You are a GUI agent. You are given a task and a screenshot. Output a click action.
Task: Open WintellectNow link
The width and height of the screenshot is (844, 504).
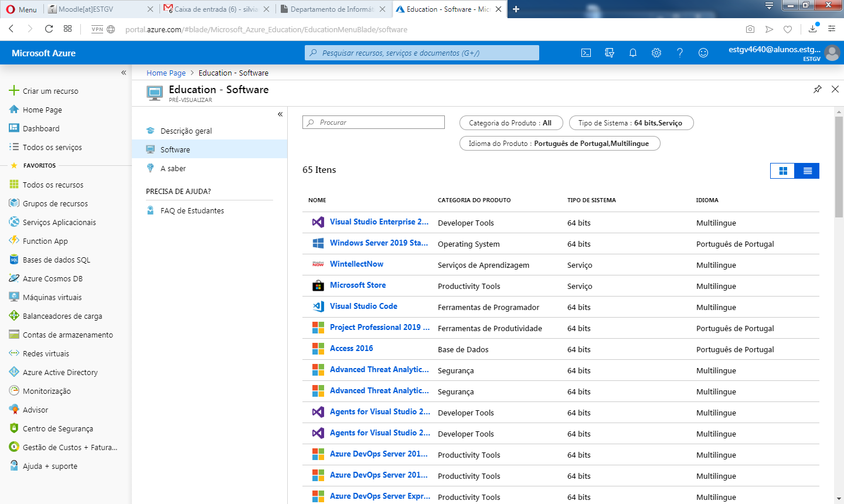pos(356,264)
